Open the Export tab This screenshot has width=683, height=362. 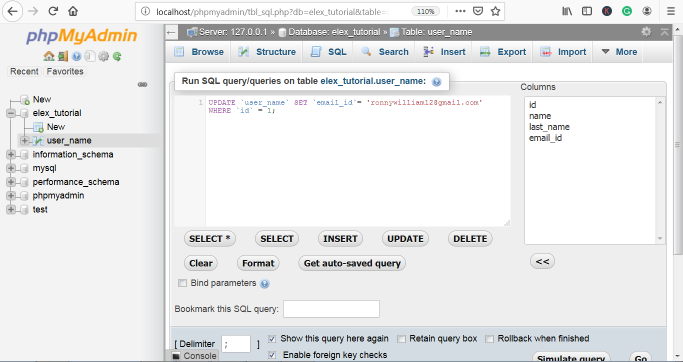tap(503, 52)
